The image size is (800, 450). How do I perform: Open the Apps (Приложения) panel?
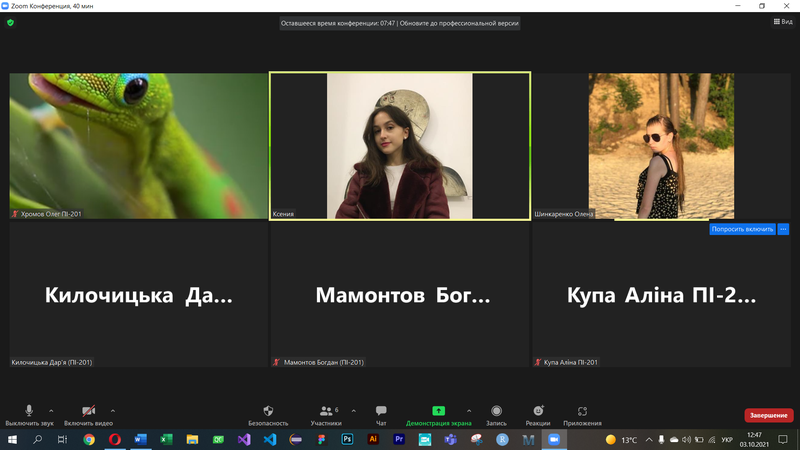[582, 415]
